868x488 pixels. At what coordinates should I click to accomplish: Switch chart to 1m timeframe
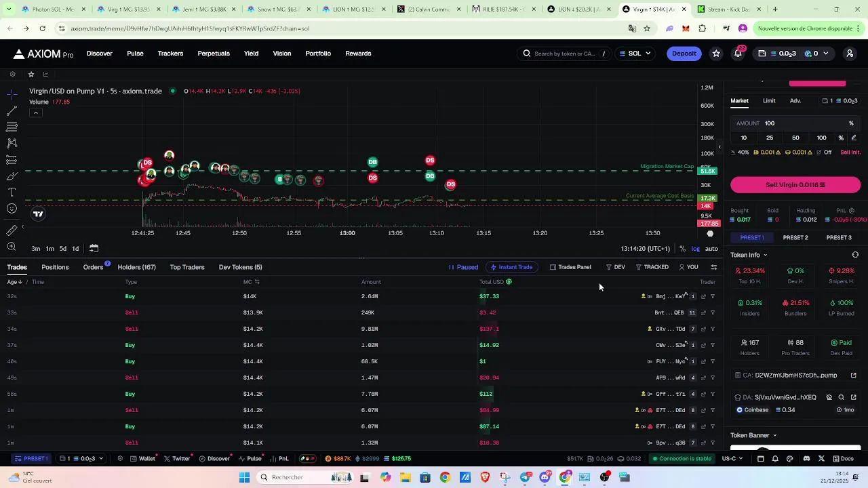[50, 249]
